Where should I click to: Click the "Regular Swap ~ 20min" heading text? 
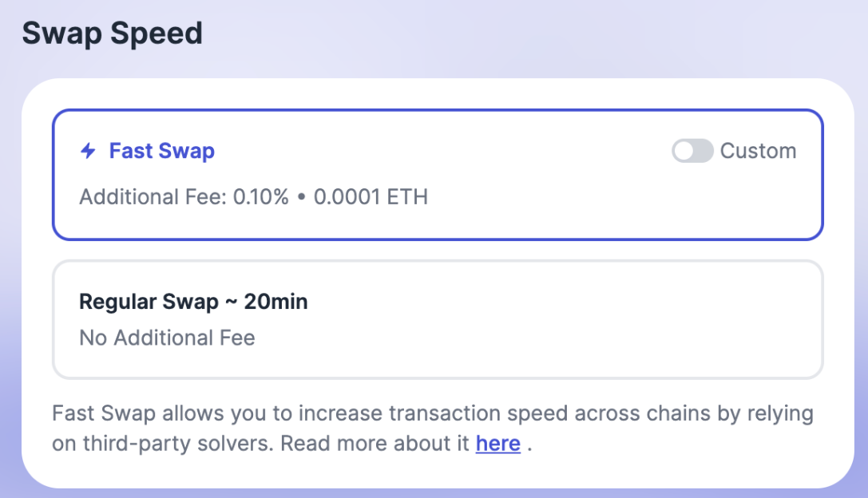point(193,302)
